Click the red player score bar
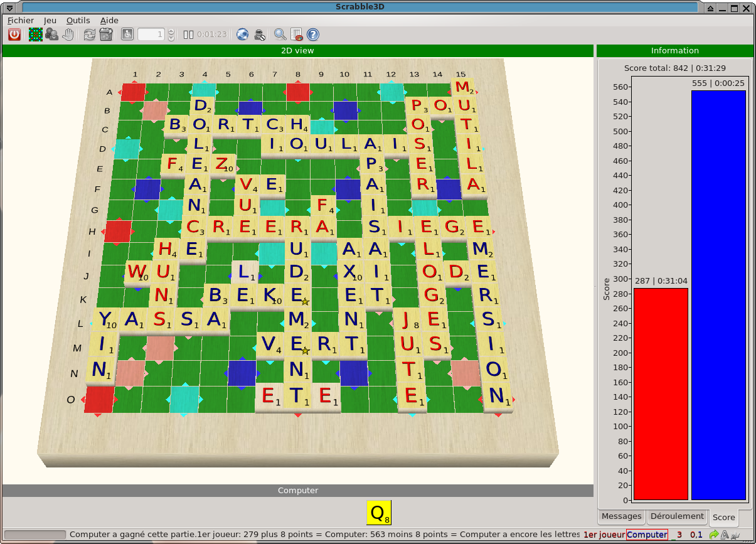The width and height of the screenshot is (756, 544). pyautogui.click(x=661, y=394)
